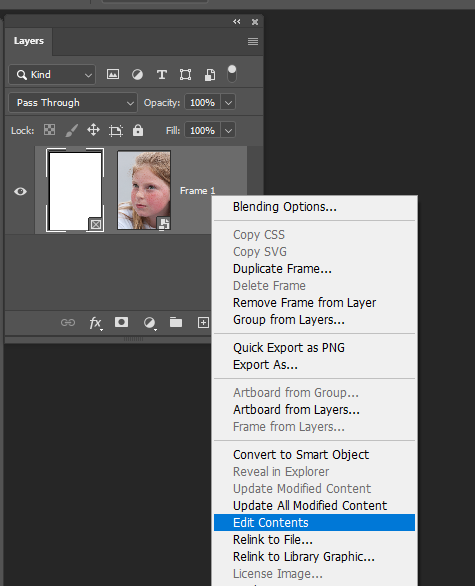
Task: Add a layer mask icon
Action: [121, 322]
